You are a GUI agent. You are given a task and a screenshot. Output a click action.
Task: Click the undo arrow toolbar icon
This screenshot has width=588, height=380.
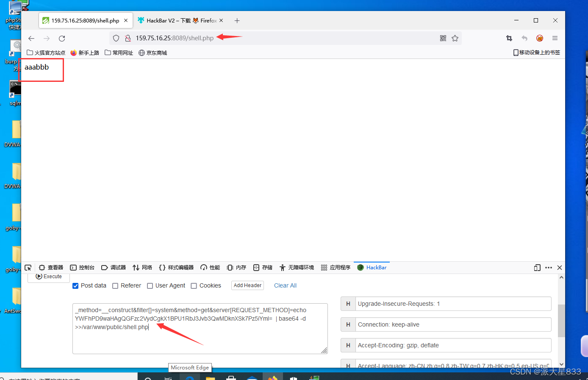(x=524, y=38)
